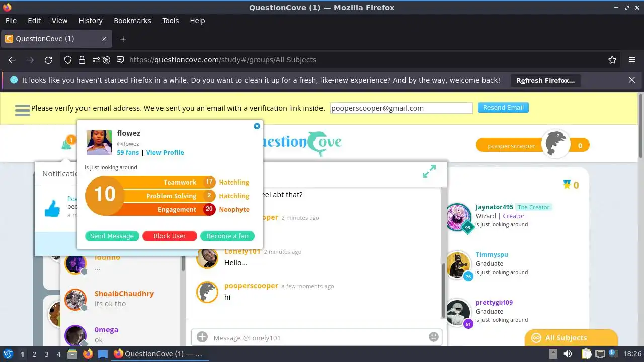This screenshot has width=644, height=362.
Task: Dismiss the Refresh Firefox notification bar
Action: 632,80
